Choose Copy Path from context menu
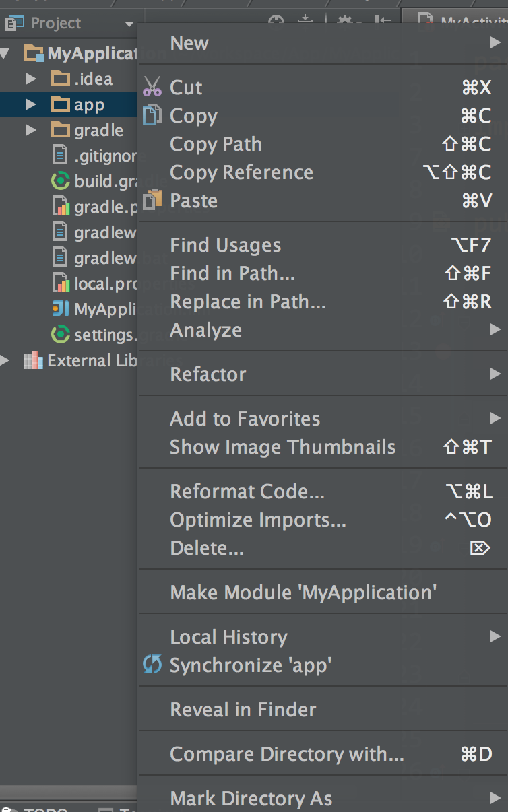This screenshot has height=812, width=508. (323, 144)
